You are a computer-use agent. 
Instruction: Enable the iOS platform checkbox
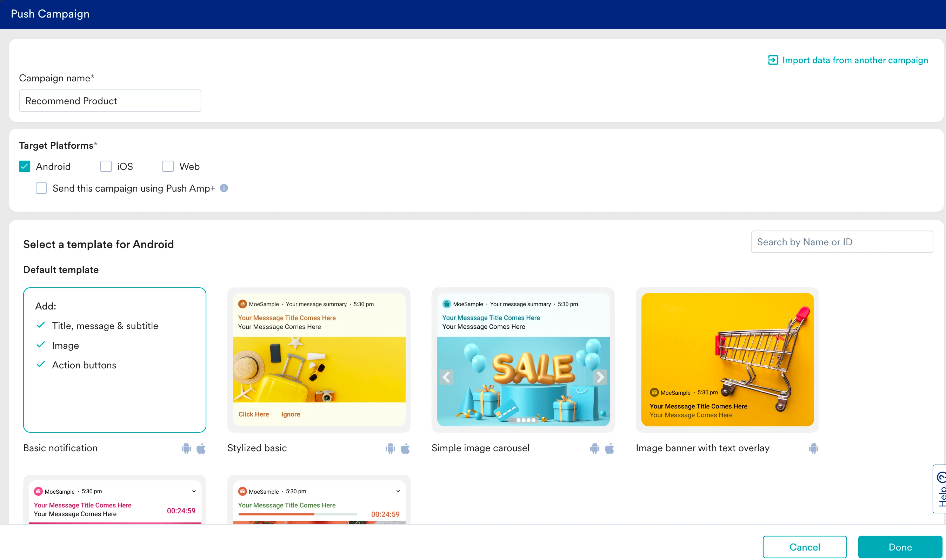point(106,166)
